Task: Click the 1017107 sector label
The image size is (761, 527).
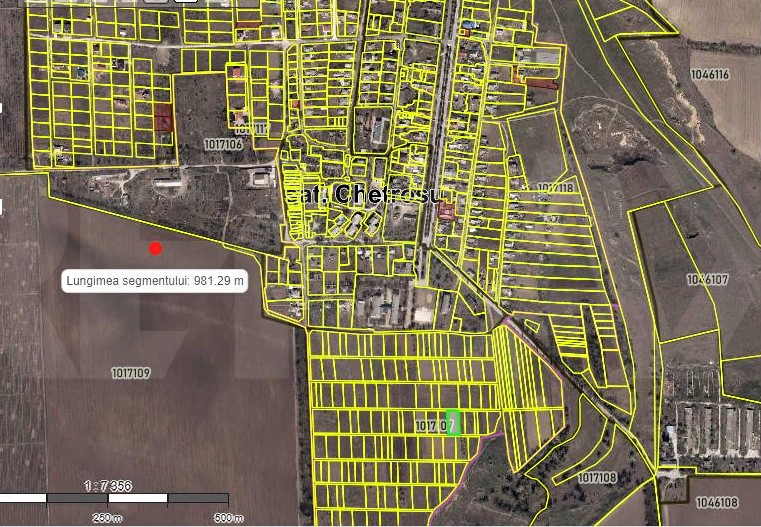Action: coord(436,426)
